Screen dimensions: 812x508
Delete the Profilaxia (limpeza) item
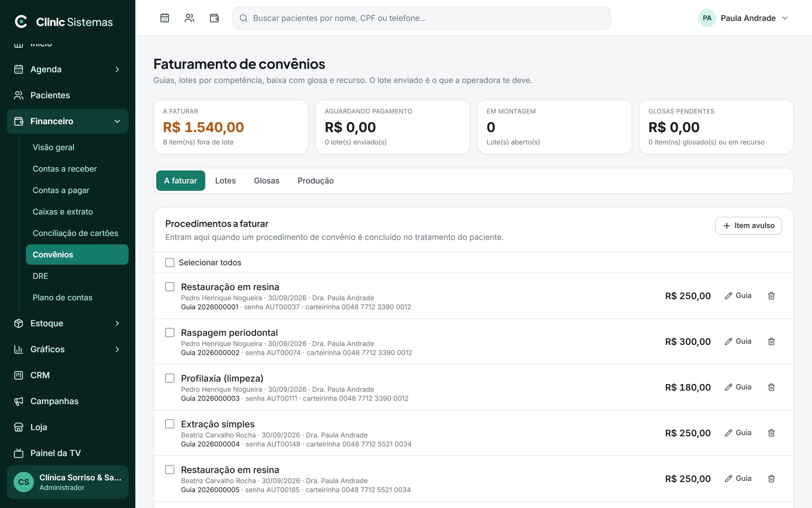click(771, 387)
